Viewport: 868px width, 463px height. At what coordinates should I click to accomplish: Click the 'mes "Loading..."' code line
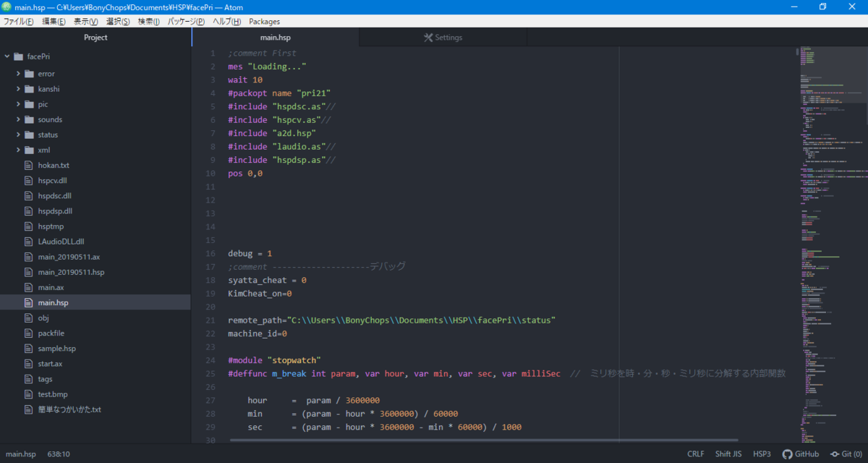coord(267,67)
